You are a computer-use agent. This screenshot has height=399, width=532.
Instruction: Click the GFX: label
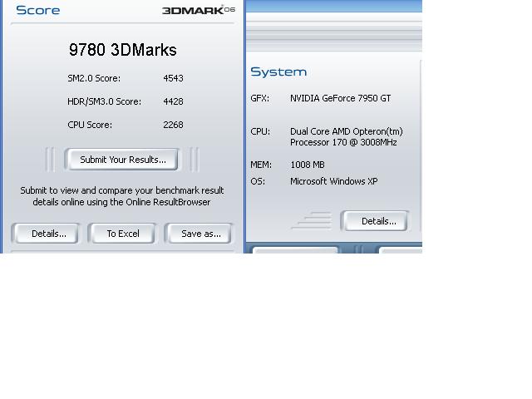(x=260, y=98)
